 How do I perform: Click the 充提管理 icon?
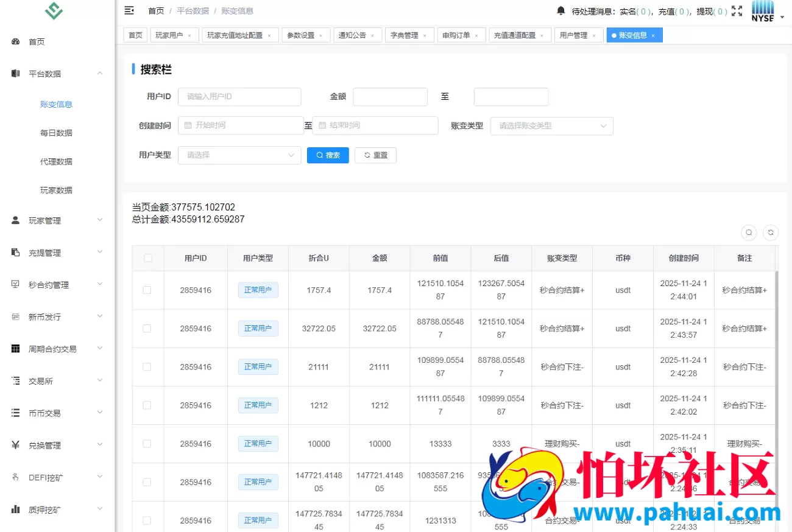(x=16, y=252)
